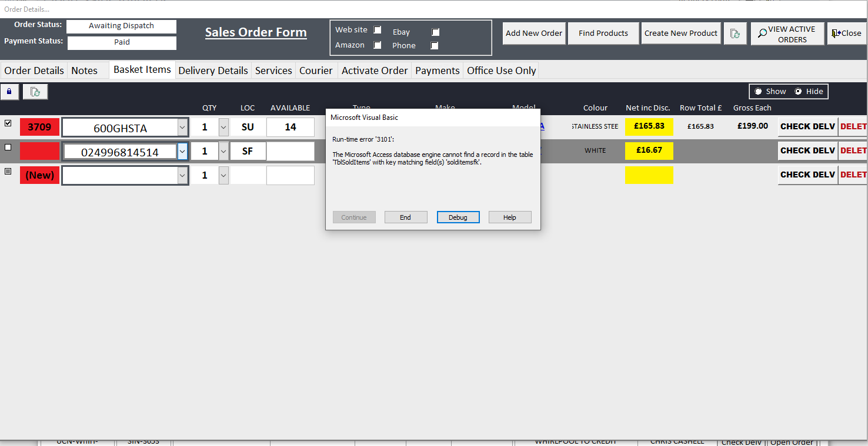Select the Show radio option

coord(758,92)
